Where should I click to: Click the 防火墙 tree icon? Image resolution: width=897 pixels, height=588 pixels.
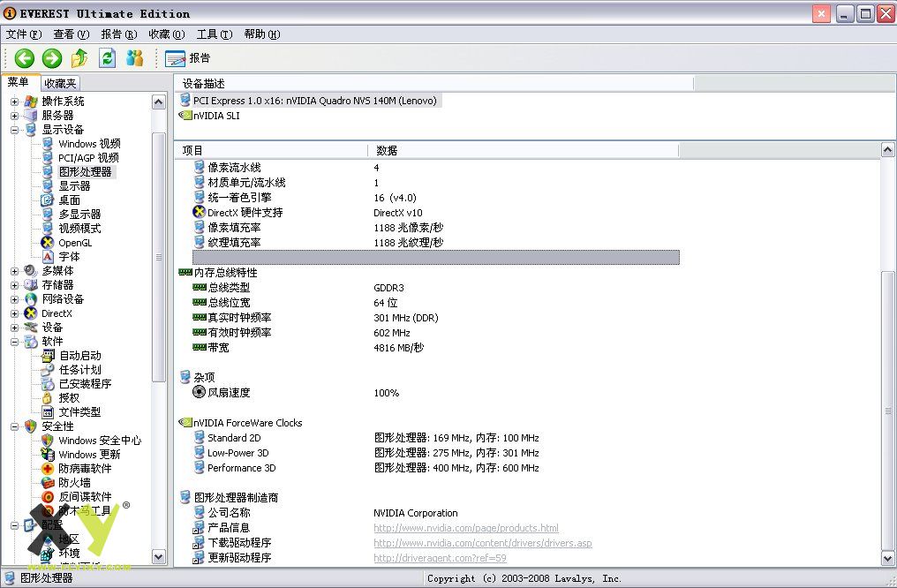48,483
